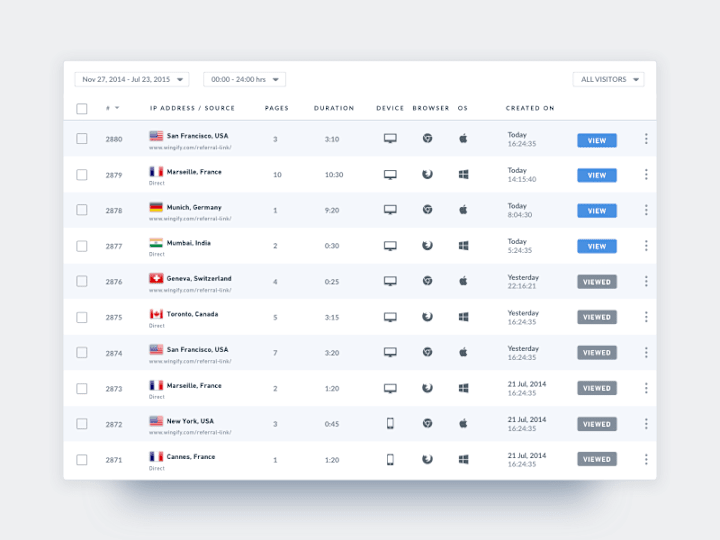
Task: Sort by DURATION column header
Action: (x=334, y=108)
